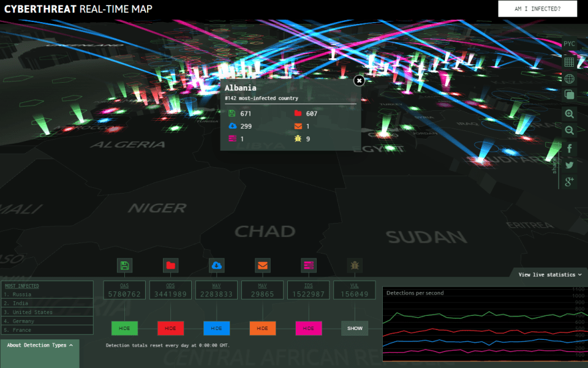Image resolution: width=588 pixels, height=368 pixels.
Task: Hide OAS detections with green button
Action: [124, 328]
